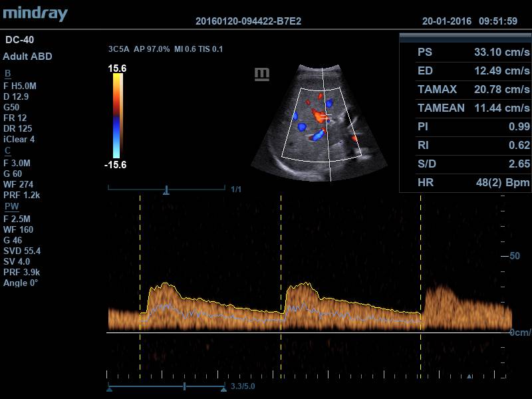Viewport: 532px width, 399px height.
Task: Click the 3.3/5.0 spectrum cine slider handle
Action: click(184, 386)
